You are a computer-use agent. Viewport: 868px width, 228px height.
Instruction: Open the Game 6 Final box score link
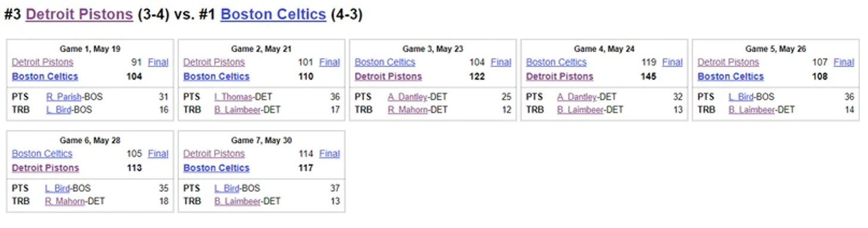[x=158, y=154]
